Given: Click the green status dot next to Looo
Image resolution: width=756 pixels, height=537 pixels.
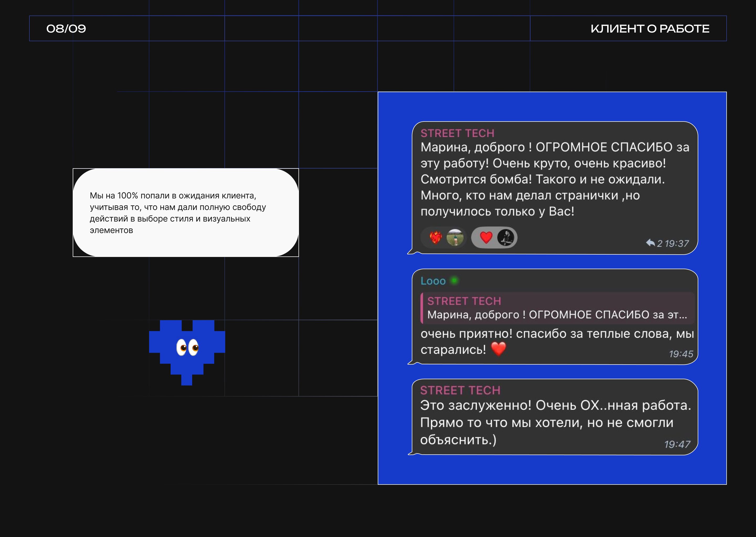Looking at the screenshot, I should (454, 280).
